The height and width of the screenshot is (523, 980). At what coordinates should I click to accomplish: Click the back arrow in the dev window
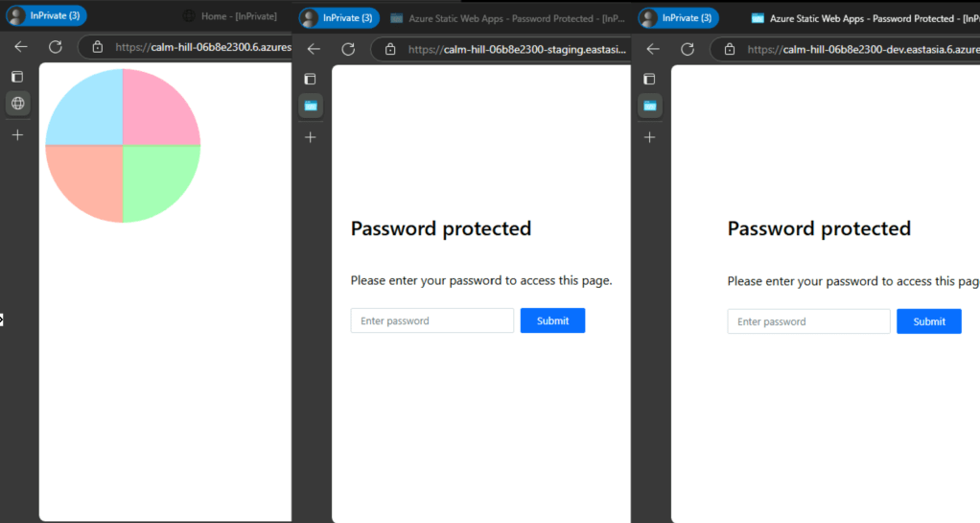click(x=653, y=49)
